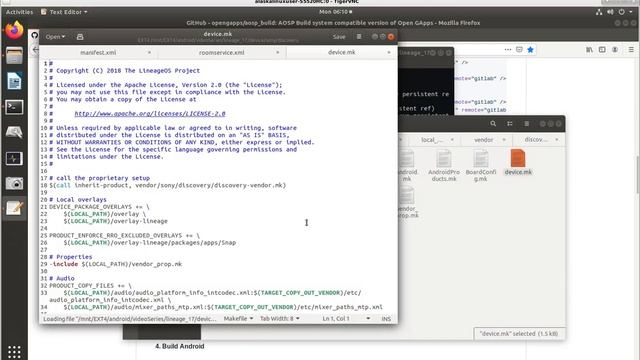640x360 pixels.
Task: Switch to the vendor tab in Files
Action: tap(483, 140)
